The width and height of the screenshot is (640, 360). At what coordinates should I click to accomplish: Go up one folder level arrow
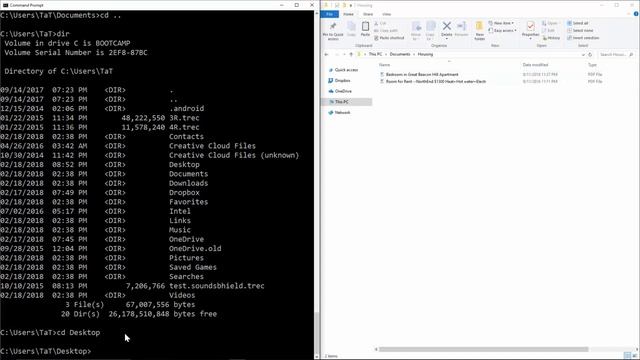coord(351,54)
